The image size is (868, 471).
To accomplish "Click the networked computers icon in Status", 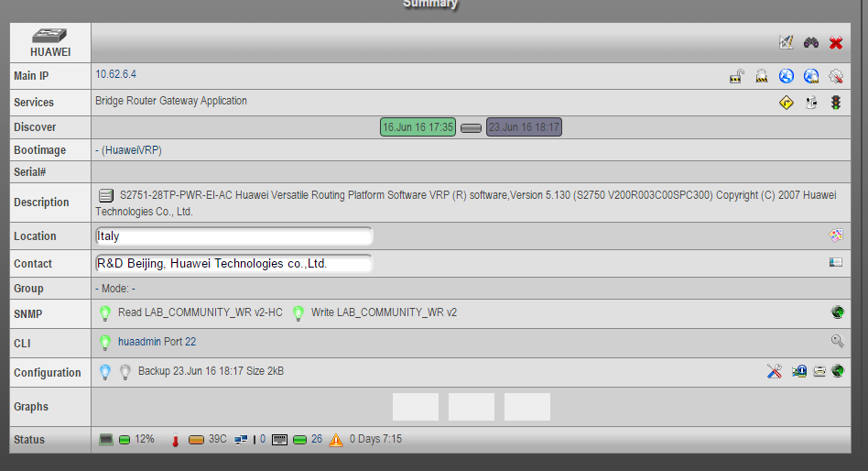I will pos(241,440).
